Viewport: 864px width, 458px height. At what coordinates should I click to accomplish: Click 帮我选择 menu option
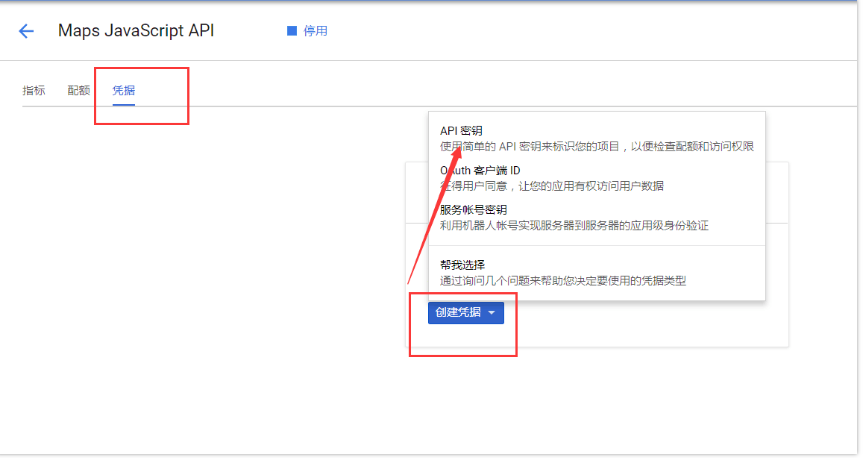[462, 265]
